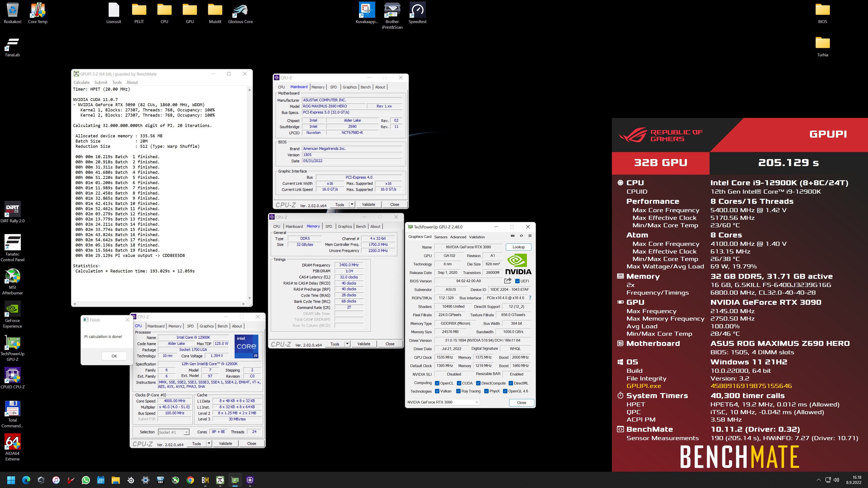This screenshot has height=488, width=868.
Task: Toggle the Vulkan checkbox
Action: click(437, 391)
